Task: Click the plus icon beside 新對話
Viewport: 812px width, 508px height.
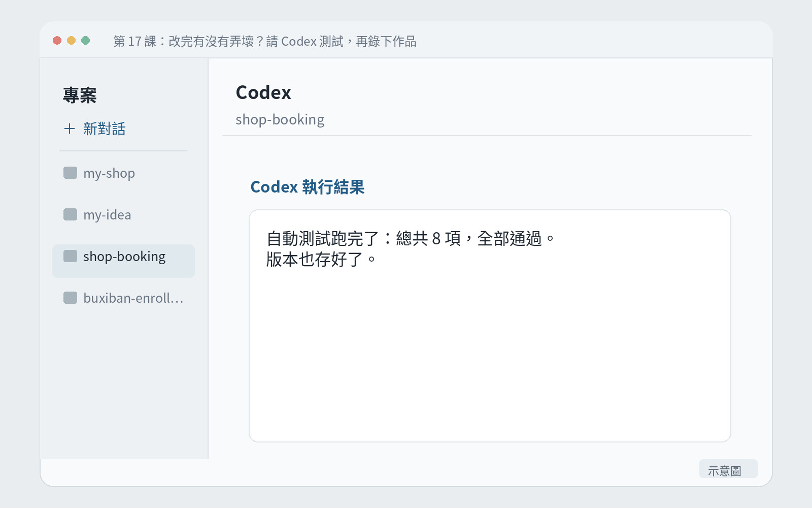Action: pos(70,129)
